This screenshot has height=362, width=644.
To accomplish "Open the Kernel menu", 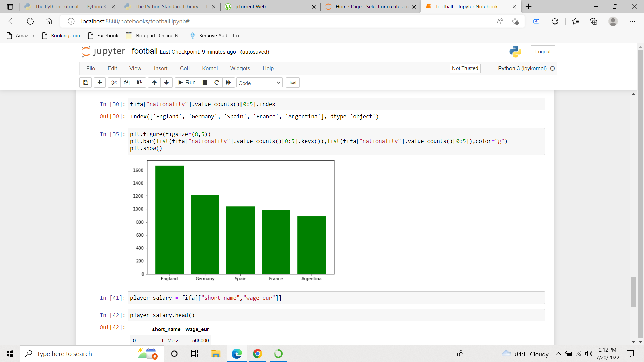I will click(x=210, y=68).
